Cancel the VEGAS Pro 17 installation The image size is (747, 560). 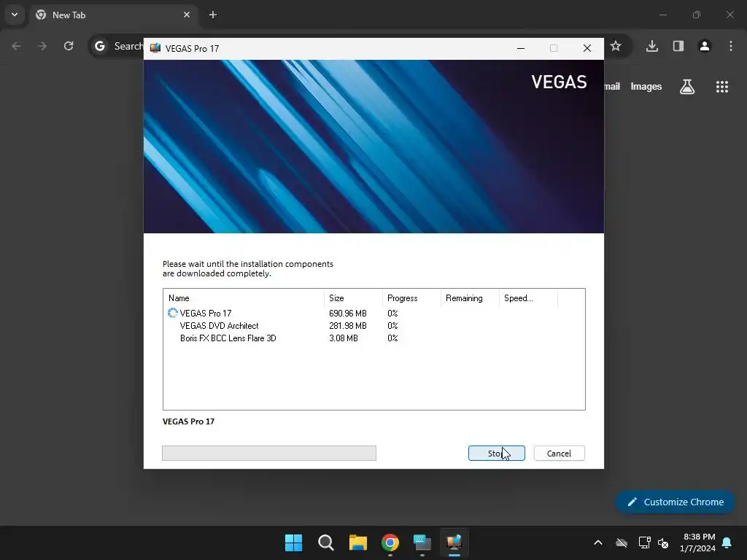(x=560, y=454)
